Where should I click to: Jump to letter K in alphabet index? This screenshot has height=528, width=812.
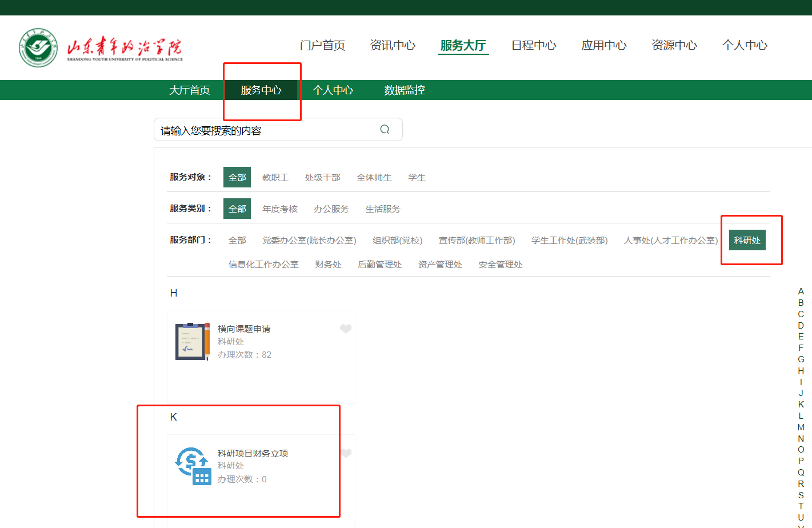click(801, 405)
